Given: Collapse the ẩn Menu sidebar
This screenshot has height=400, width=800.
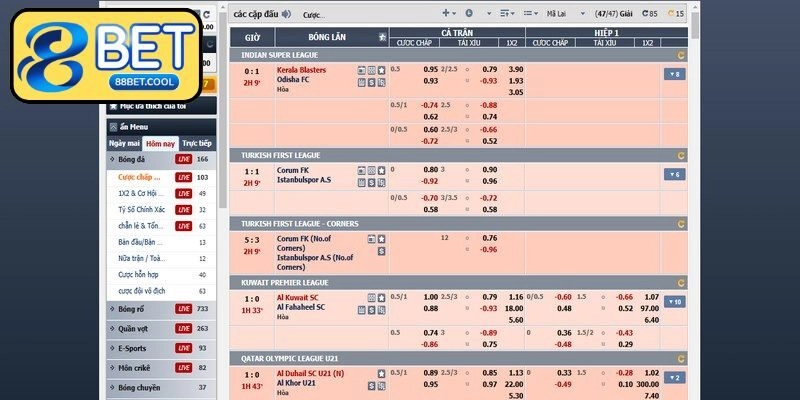Looking at the screenshot, I should [x=133, y=127].
